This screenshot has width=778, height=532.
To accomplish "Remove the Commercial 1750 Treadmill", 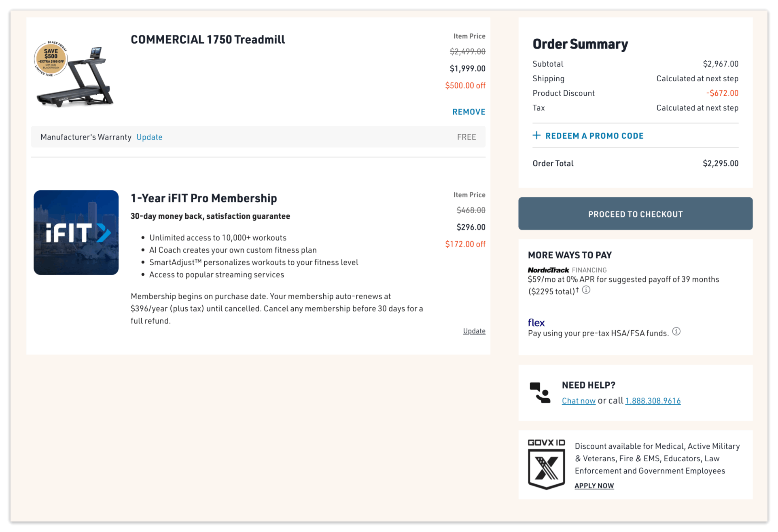I will 468,112.
